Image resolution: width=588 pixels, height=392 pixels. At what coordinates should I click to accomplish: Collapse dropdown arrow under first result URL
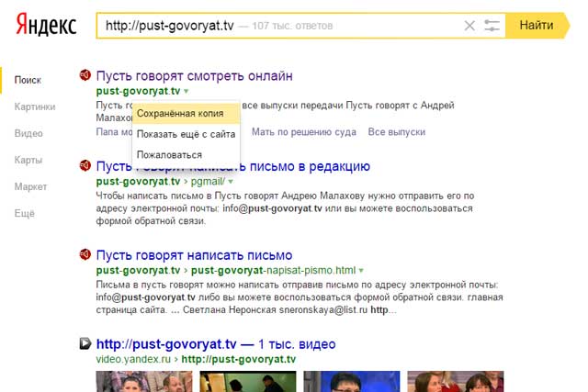point(185,92)
